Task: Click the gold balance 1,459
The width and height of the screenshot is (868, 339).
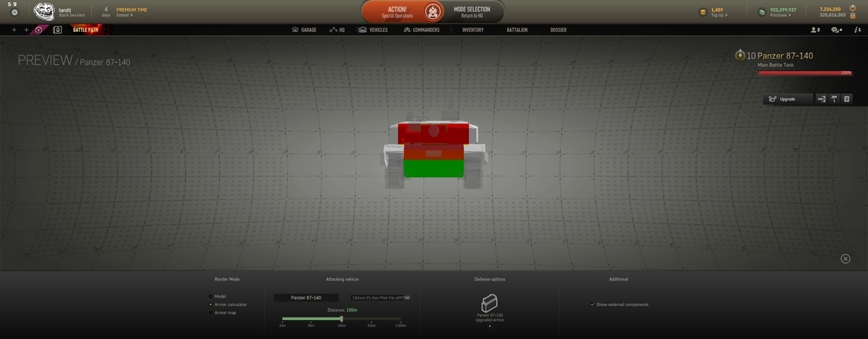Action: 718,9
